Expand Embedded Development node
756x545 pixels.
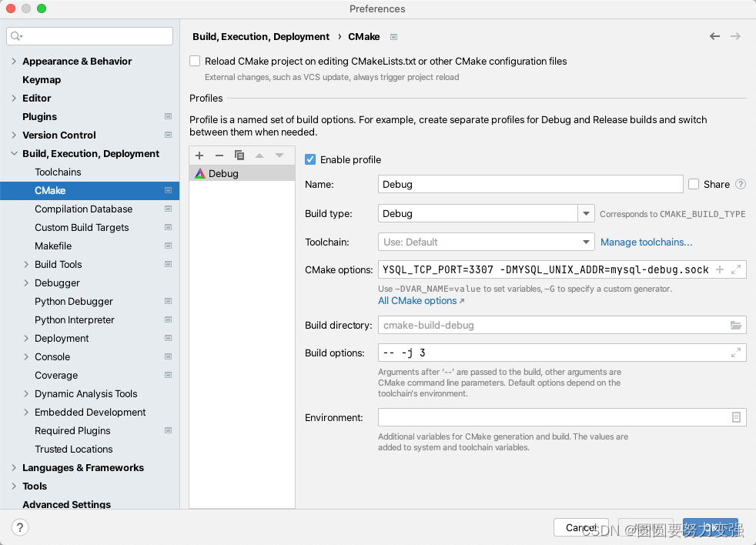click(26, 413)
